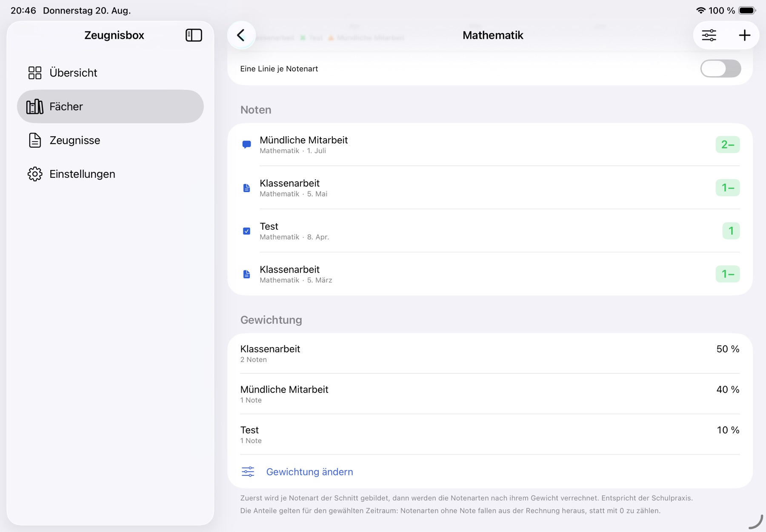This screenshot has width=766, height=532.
Task: Open Klassenarbeit entry from 5. März
Action: 490,274
